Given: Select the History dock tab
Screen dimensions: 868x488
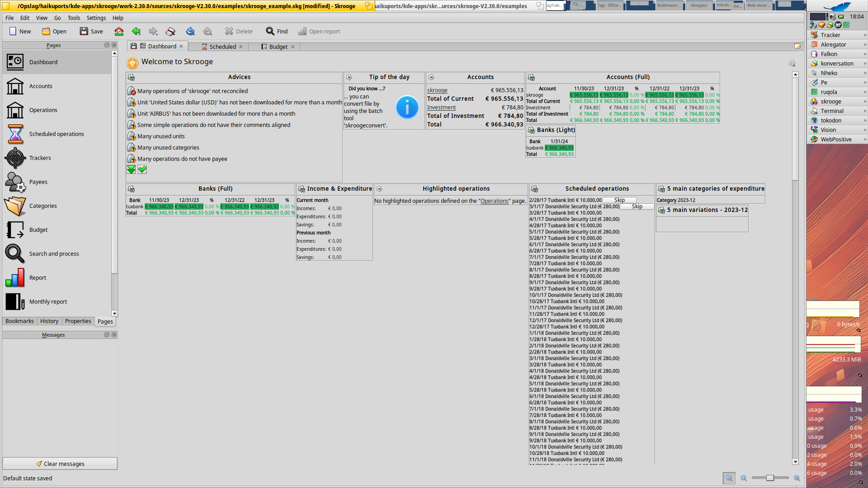Looking at the screenshot, I should [49, 321].
